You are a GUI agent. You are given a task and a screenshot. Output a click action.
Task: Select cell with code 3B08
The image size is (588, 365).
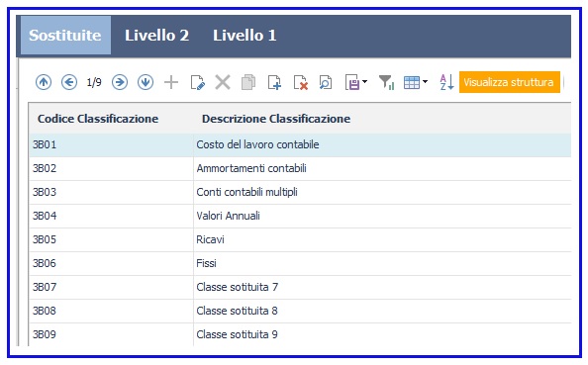pyautogui.click(x=111, y=311)
